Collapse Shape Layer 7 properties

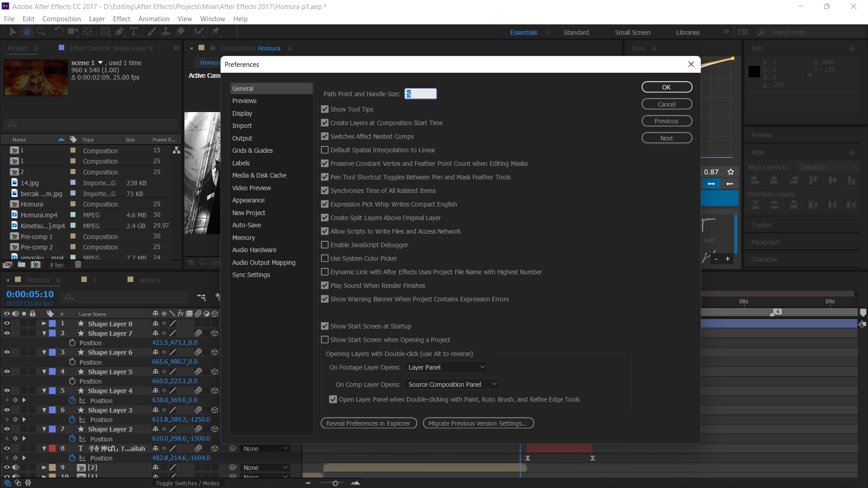coord(44,333)
